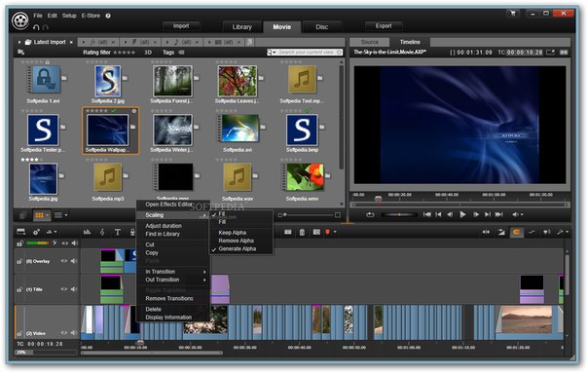Mute the (0) Overlay track speaker
This screenshot has height=373, width=588.
click(74, 261)
